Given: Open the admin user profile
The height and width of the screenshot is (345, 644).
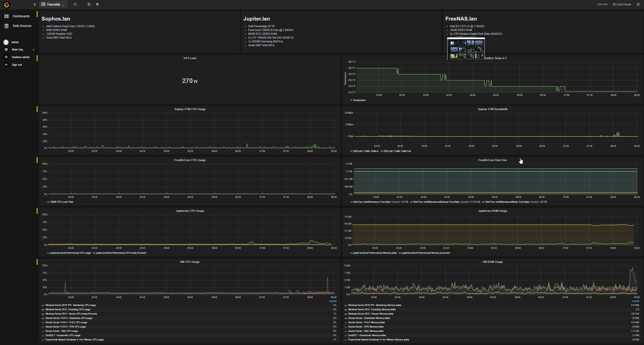Looking at the screenshot, I should point(15,42).
